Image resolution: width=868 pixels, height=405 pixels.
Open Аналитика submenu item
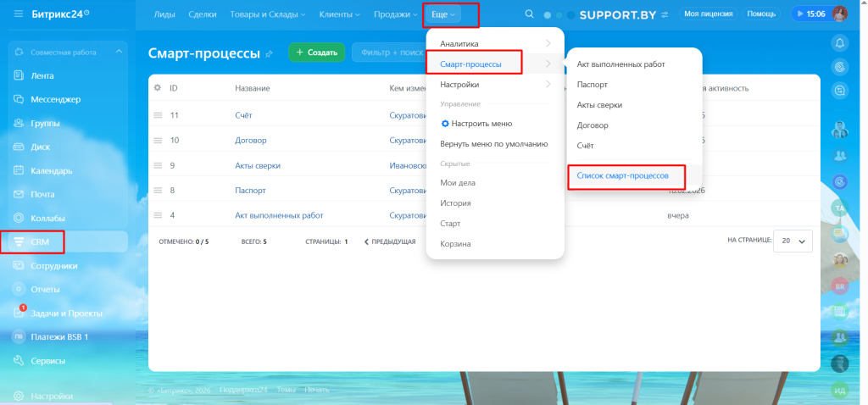coord(459,43)
